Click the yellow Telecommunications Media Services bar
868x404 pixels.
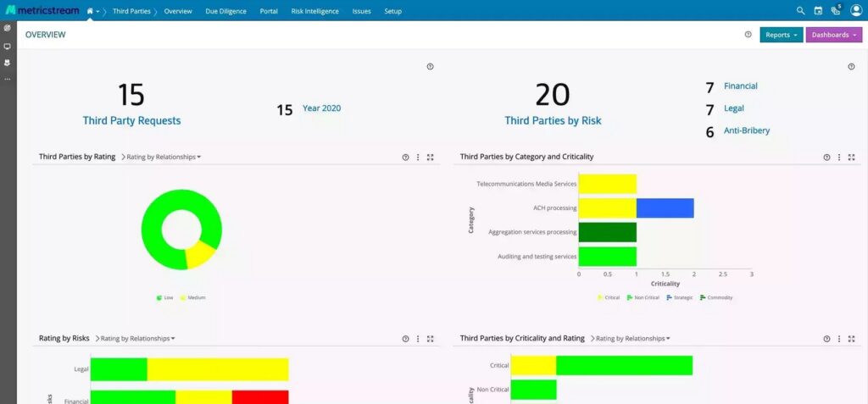[x=607, y=185]
